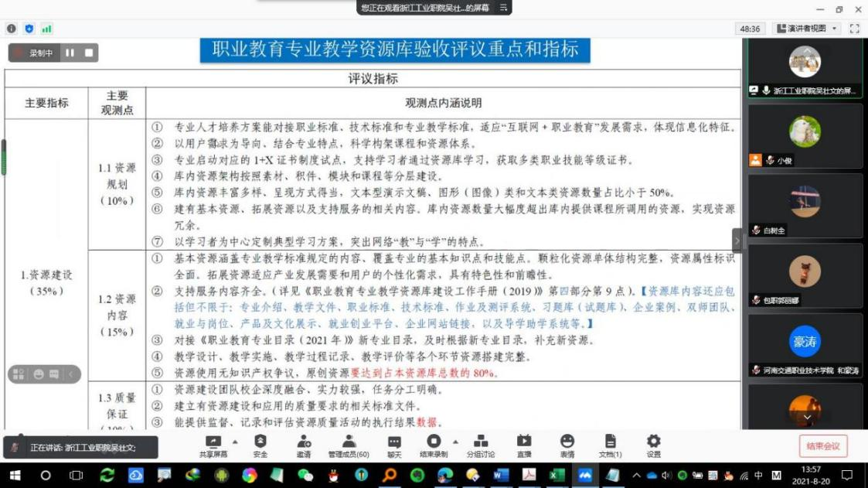This screenshot has height=488, width=868.
Task: Open the 演讲者视图 view dropdown
Action: click(x=807, y=29)
